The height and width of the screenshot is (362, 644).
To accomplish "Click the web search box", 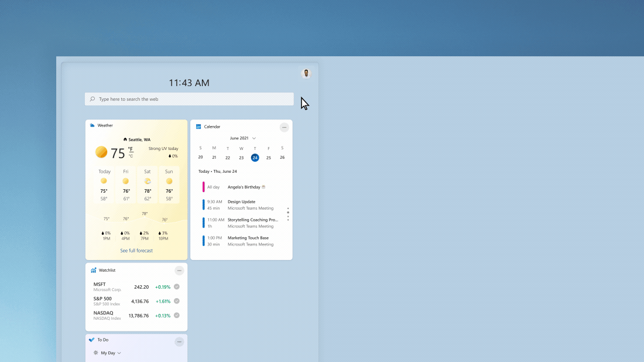I will point(189,99).
